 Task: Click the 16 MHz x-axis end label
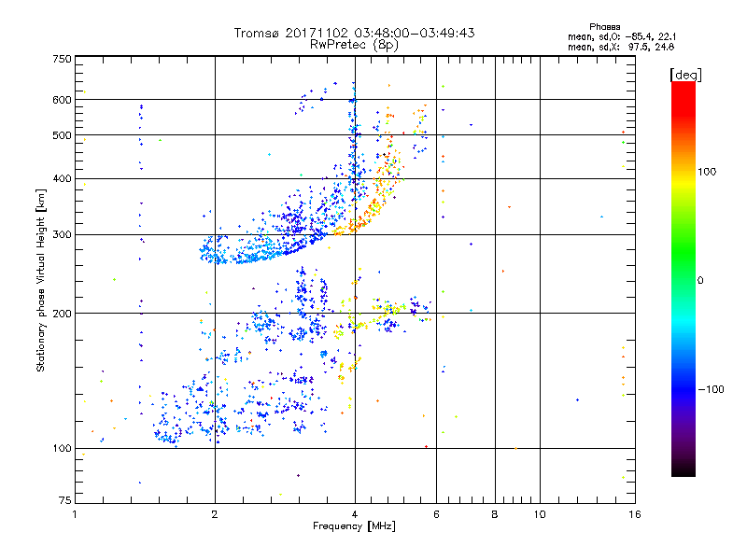pyautogui.click(x=635, y=514)
